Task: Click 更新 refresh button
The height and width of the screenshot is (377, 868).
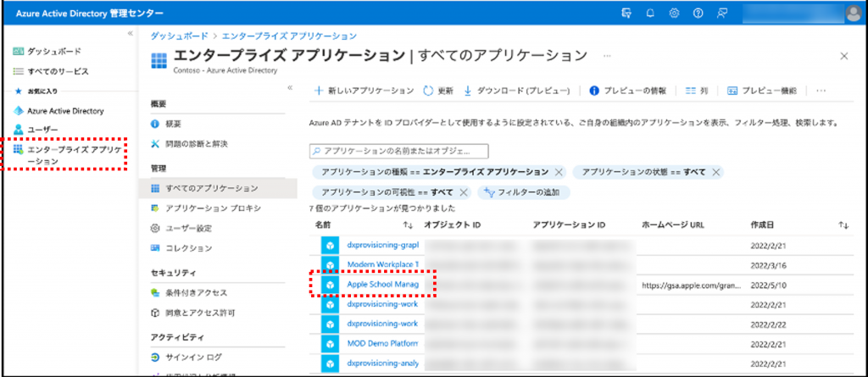Action: click(438, 91)
